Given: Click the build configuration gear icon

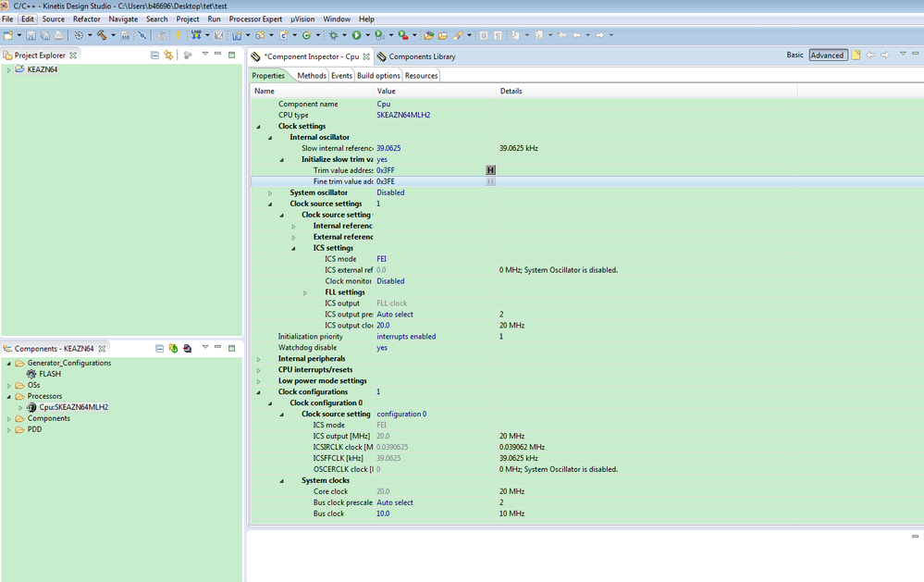Looking at the screenshot, I should tap(79, 35).
